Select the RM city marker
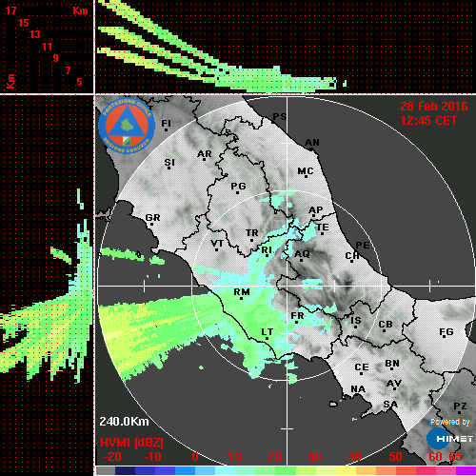Screen dimensions: 476x476 [241, 298]
